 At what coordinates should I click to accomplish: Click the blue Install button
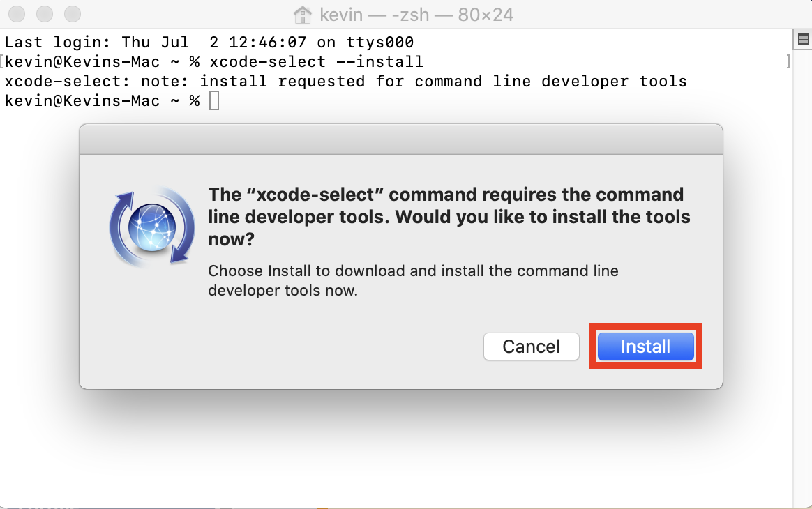645,347
